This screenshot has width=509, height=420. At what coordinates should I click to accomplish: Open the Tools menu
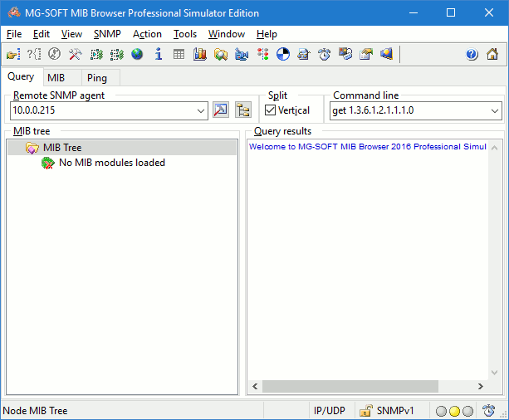[185, 34]
